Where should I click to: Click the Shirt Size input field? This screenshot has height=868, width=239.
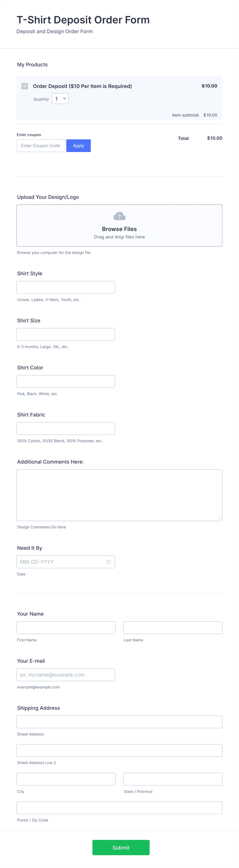point(65,334)
